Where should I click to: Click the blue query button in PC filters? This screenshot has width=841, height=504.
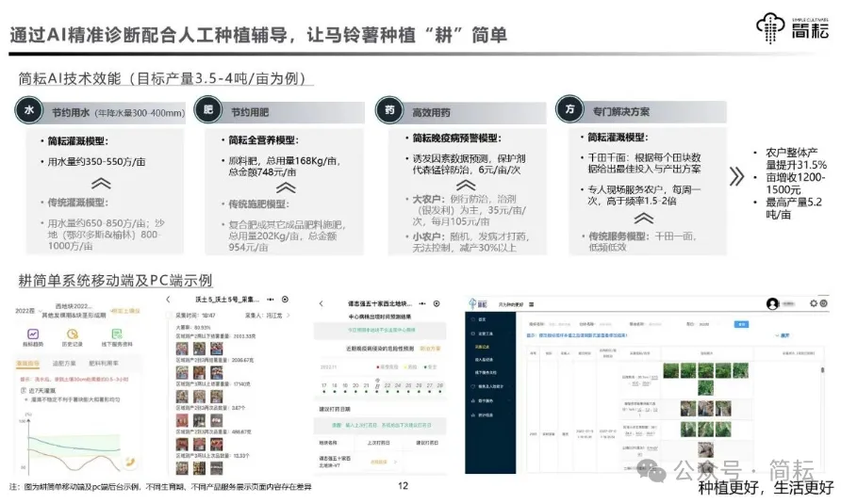pos(742,324)
